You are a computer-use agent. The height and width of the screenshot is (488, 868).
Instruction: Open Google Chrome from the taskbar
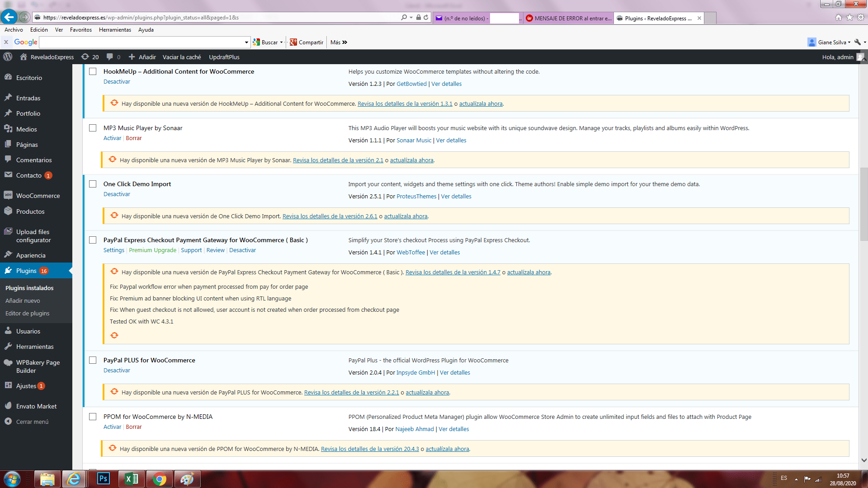[x=159, y=479]
